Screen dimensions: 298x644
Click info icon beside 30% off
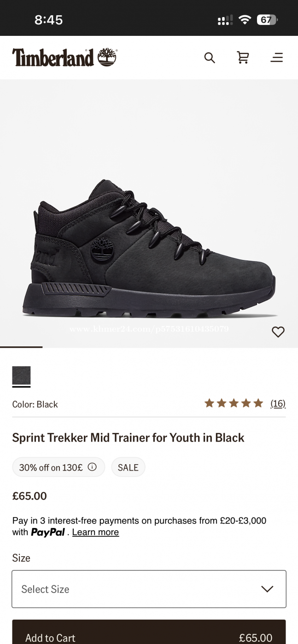92,467
